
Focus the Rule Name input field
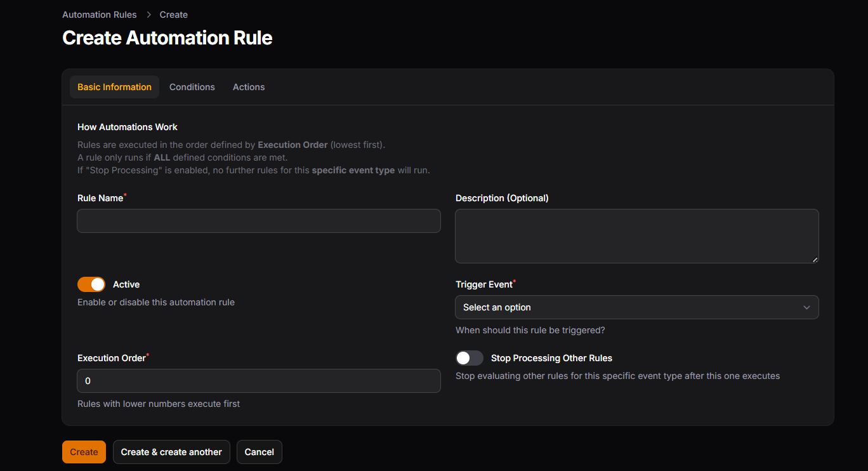coord(258,221)
